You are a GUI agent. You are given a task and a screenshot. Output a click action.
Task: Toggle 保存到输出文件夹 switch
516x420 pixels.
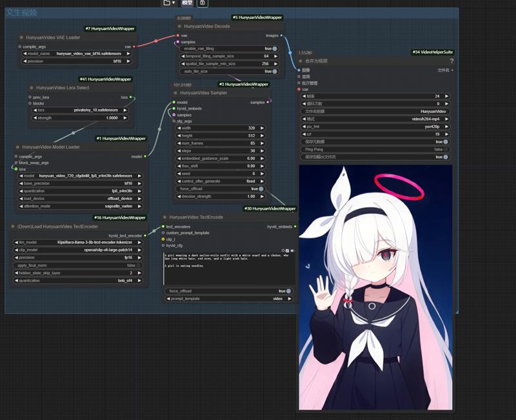click(x=446, y=157)
